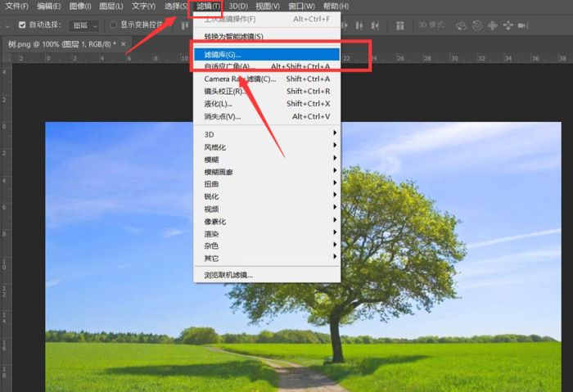Select 自适应广角(A)... menu entry

click(267, 66)
